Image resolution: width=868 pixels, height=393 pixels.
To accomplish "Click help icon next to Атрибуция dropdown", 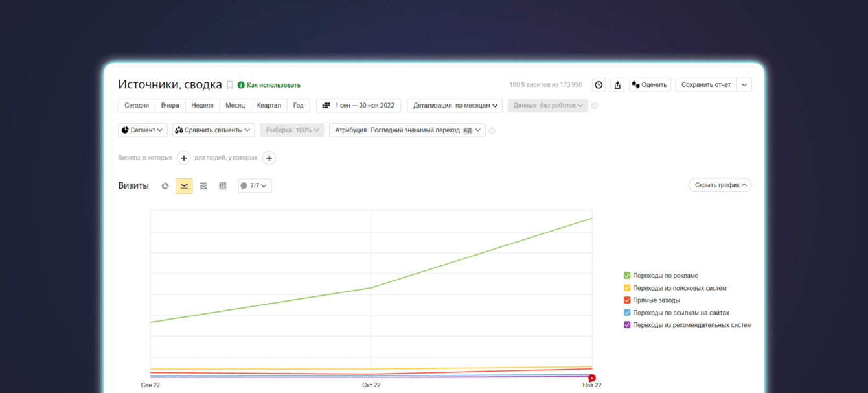I will coord(492,130).
